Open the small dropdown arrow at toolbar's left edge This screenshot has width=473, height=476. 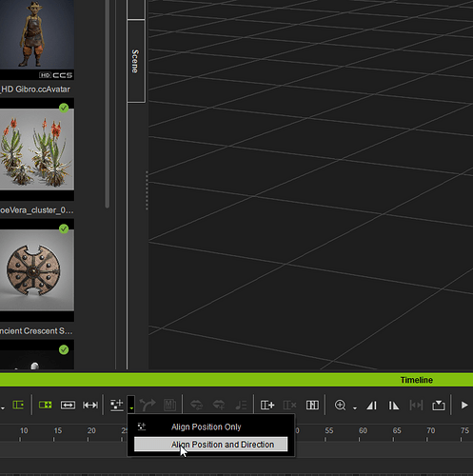3,407
